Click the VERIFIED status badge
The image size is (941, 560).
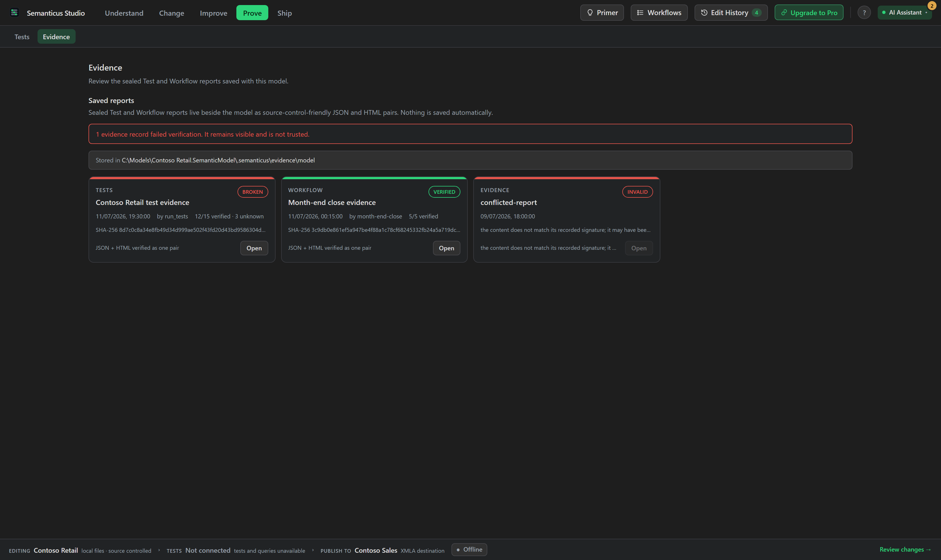point(444,192)
